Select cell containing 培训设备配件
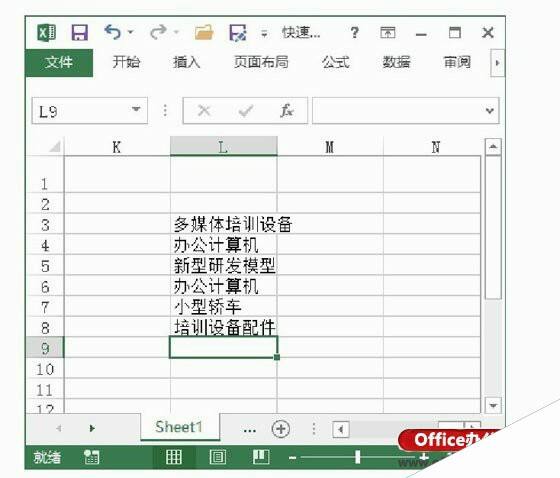Viewport: 560px width, 478px height. pyautogui.click(x=224, y=327)
